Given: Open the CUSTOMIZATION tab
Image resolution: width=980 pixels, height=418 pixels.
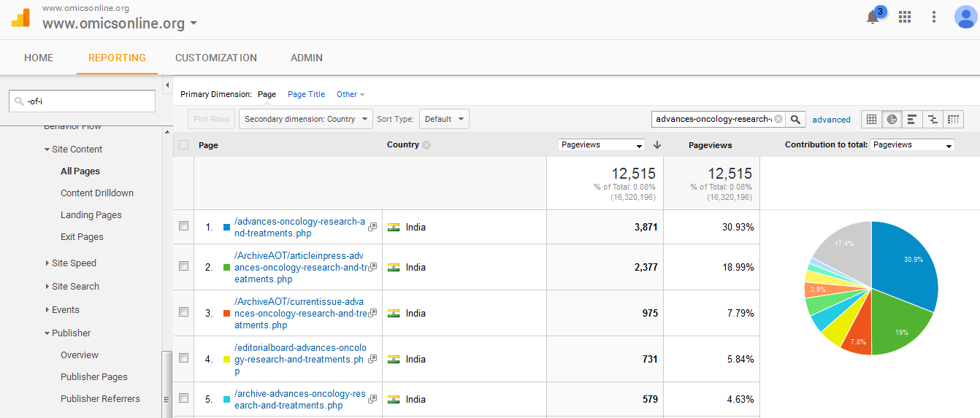Looking at the screenshot, I should coord(216,58).
